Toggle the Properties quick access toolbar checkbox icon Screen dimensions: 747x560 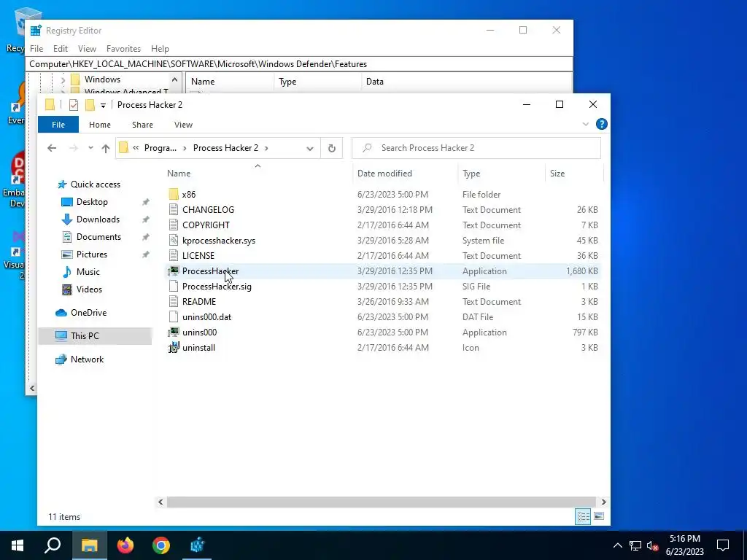point(74,105)
